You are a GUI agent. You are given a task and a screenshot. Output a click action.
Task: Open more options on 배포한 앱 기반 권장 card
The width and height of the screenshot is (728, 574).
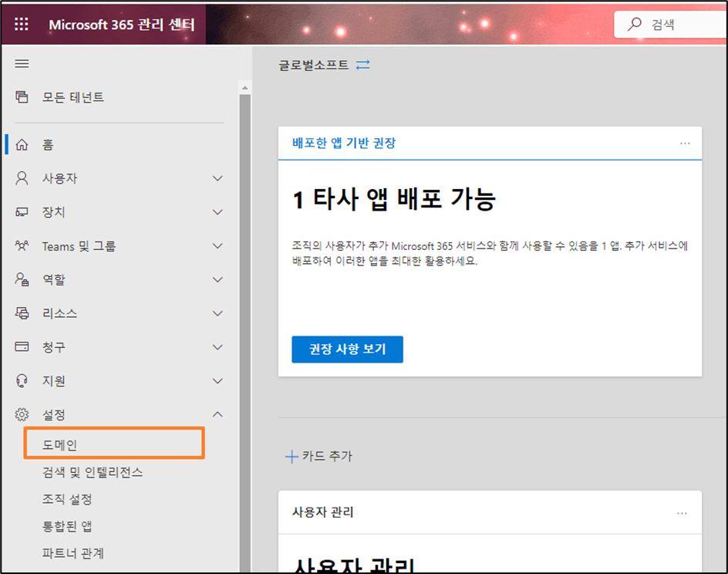tap(685, 143)
